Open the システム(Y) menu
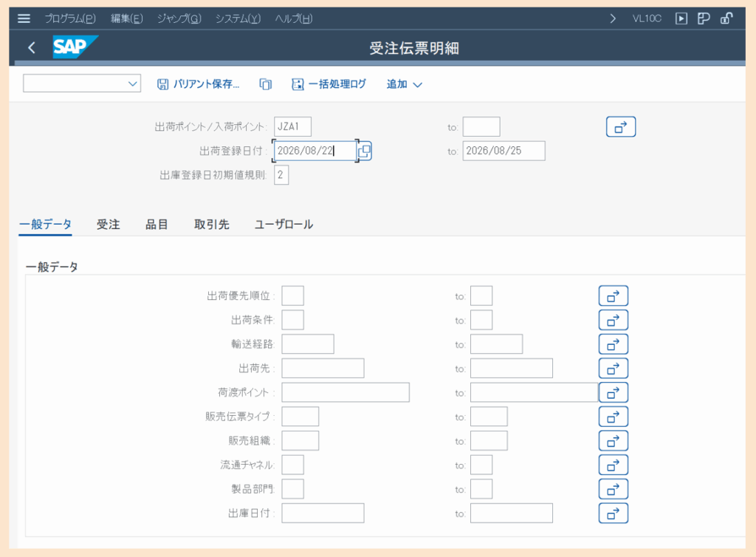The height and width of the screenshot is (557, 756). pyautogui.click(x=238, y=18)
